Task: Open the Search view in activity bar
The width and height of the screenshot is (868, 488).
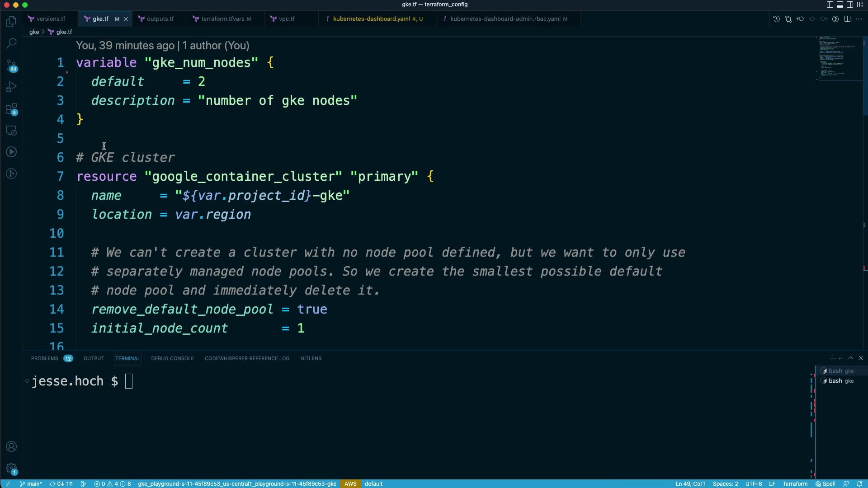Action: [11, 43]
